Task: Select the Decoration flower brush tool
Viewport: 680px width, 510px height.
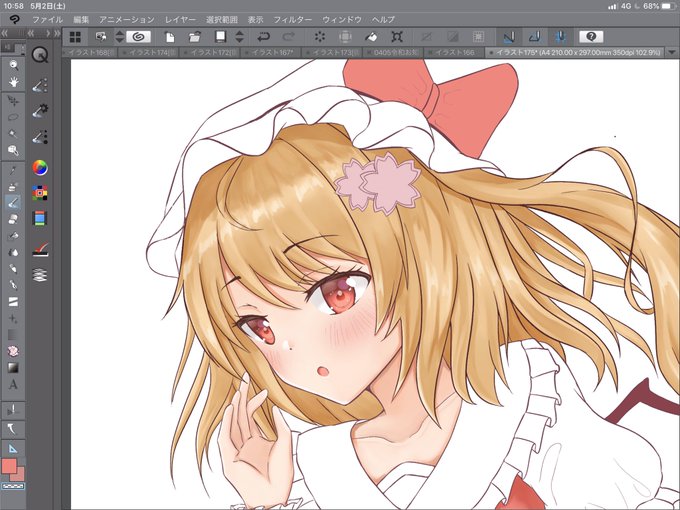Action: (13, 351)
